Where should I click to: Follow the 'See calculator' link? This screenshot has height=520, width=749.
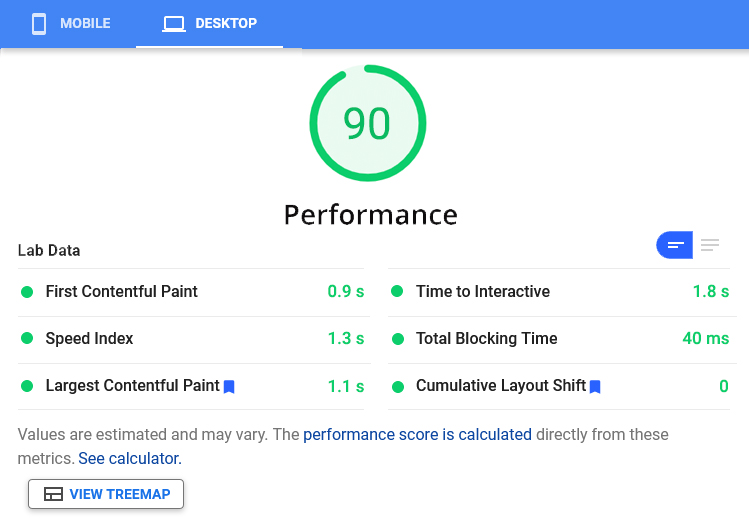click(x=129, y=459)
